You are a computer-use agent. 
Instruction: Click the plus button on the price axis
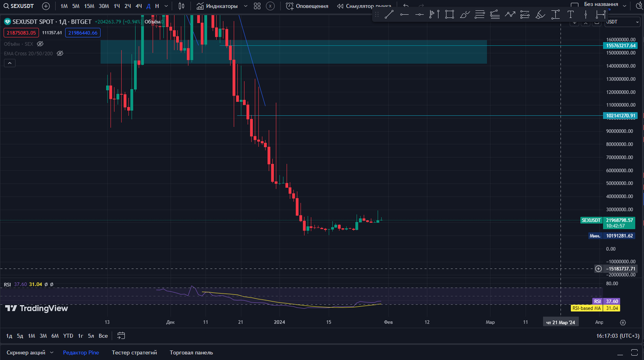pos(598,269)
